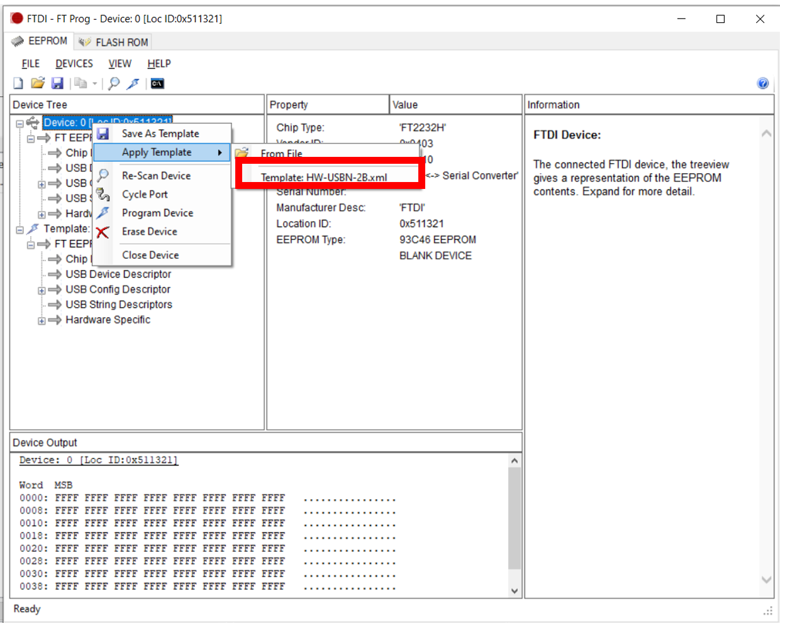
Task: Collapse FT EEPROM node under Template
Action: click(x=31, y=245)
